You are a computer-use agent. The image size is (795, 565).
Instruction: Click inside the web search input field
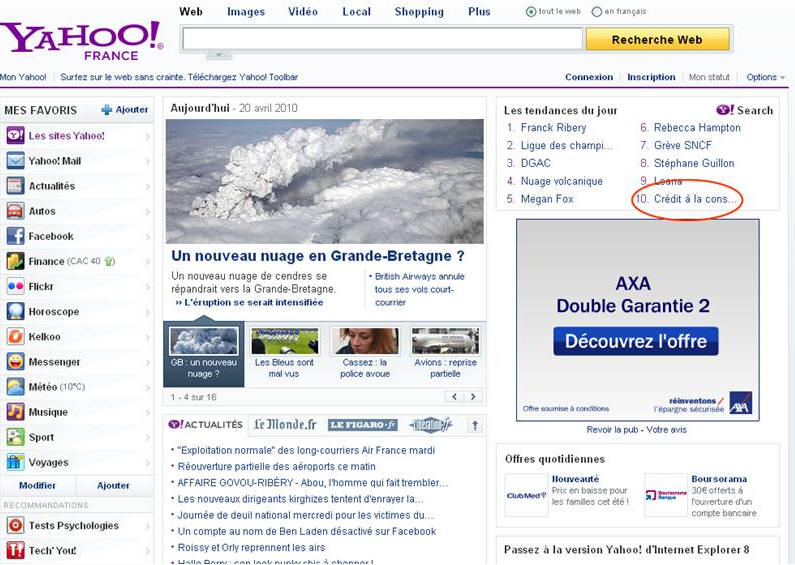point(382,39)
